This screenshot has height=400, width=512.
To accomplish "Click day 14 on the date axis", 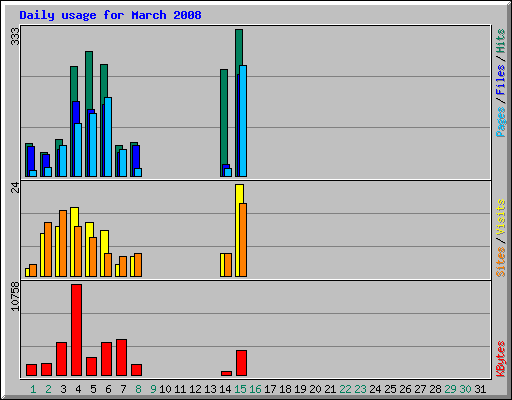I will [225, 389].
